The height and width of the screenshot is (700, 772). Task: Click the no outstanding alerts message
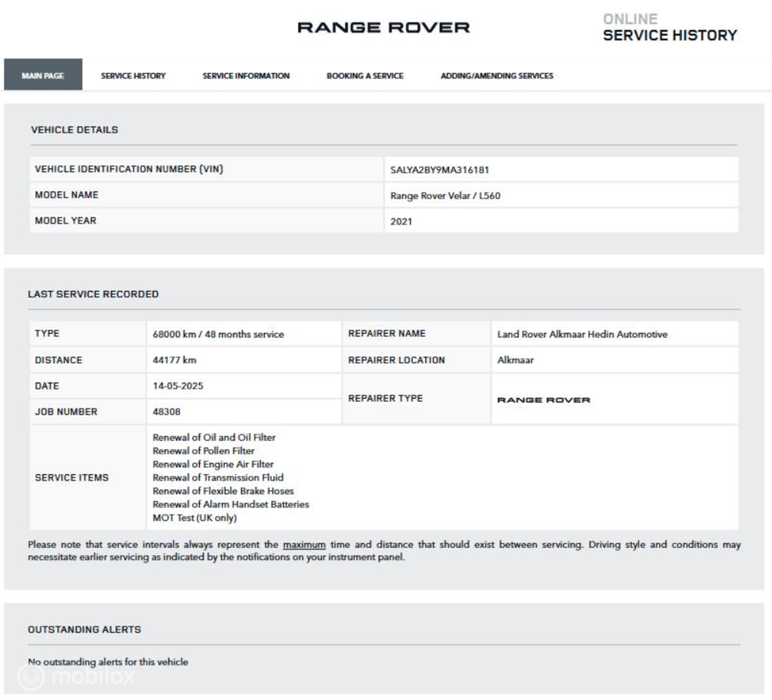pyautogui.click(x=108, y=662)
